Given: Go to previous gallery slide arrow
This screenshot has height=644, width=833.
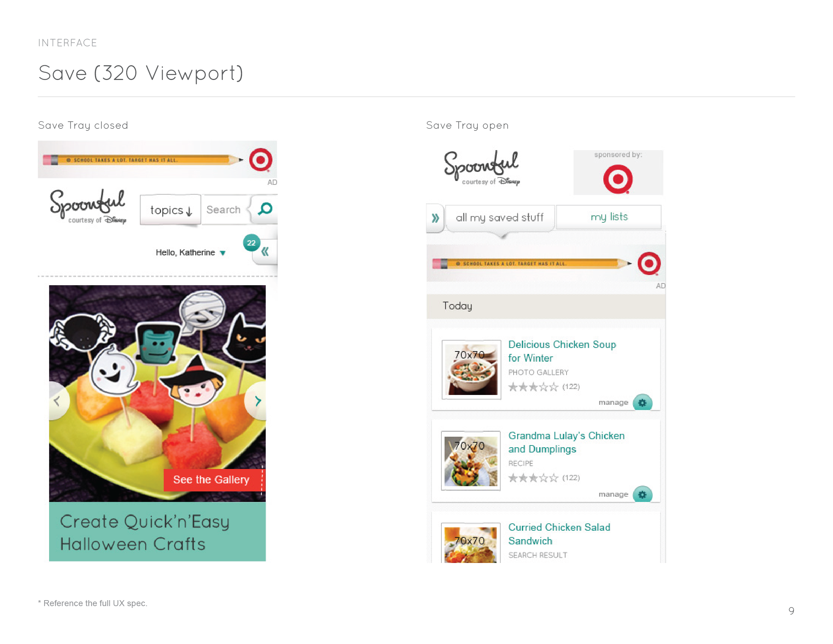Looking at the screenshot, I should click(58, 401).
